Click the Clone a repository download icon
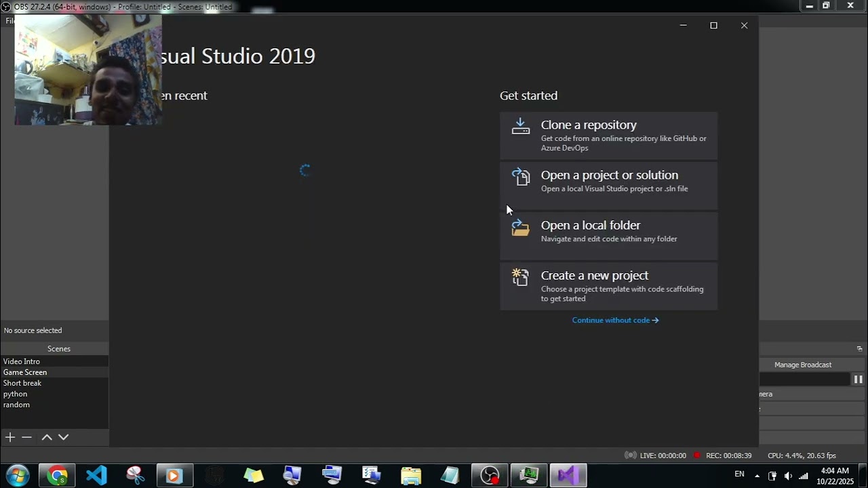Image resolution: width=868 pixels, height=488 pixels. 520,126
